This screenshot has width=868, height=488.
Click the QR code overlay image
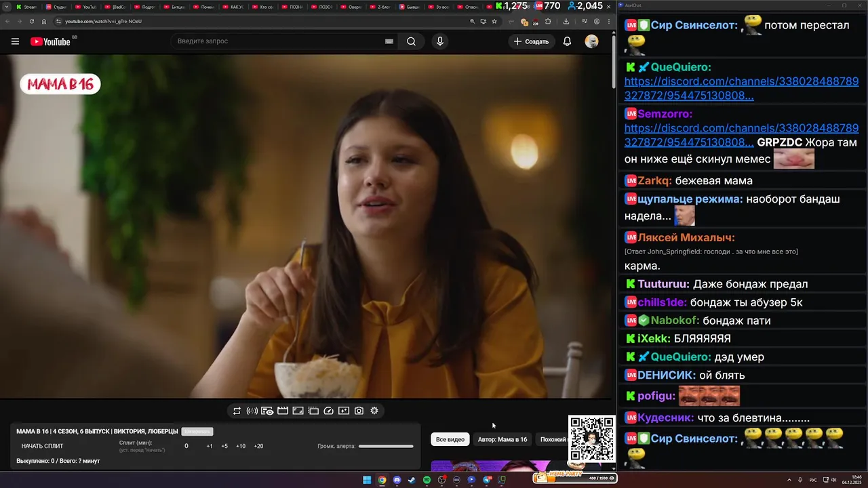[591, 439]
